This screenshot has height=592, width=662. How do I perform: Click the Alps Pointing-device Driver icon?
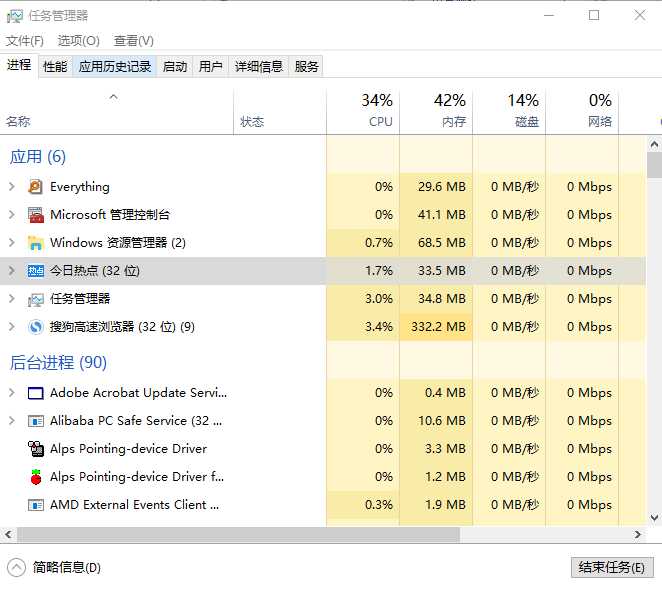click(35, 449)
